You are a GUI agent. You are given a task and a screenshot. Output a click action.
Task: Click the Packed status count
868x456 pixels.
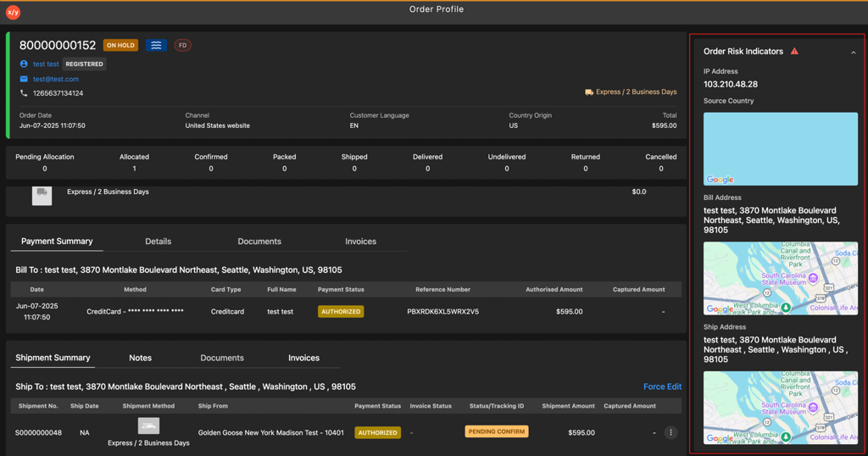click(x=285, y=169)
